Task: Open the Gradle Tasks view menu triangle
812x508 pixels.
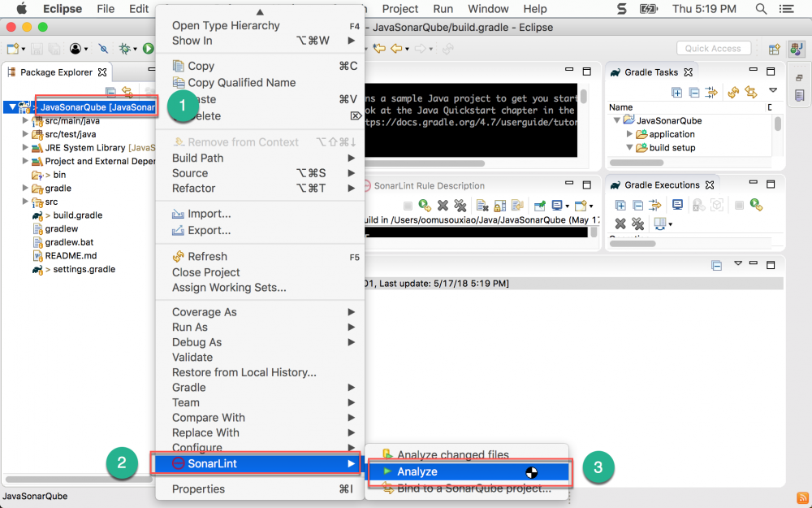Action: tap(773, 91)
